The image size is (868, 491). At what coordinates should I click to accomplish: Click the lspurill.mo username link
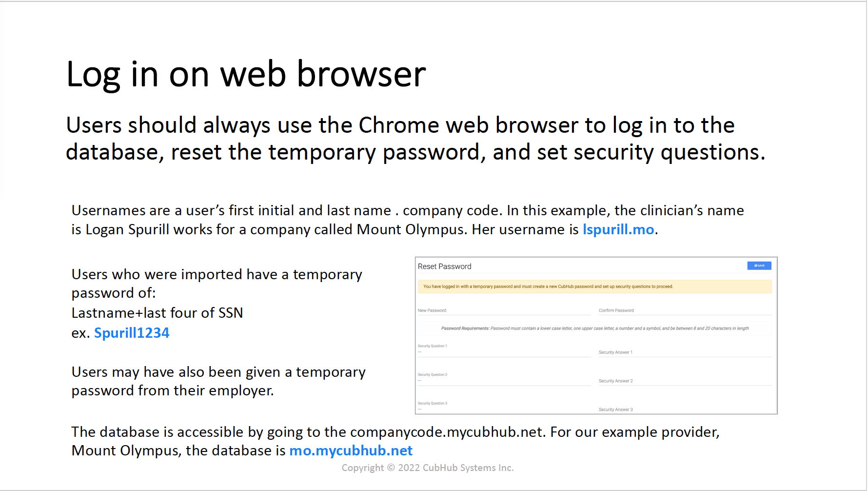[618, 229]
